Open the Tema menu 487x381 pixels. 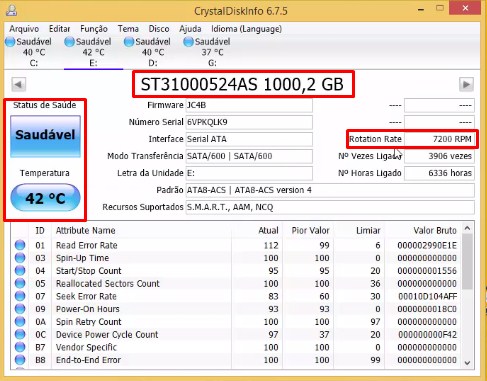[128, 29]
